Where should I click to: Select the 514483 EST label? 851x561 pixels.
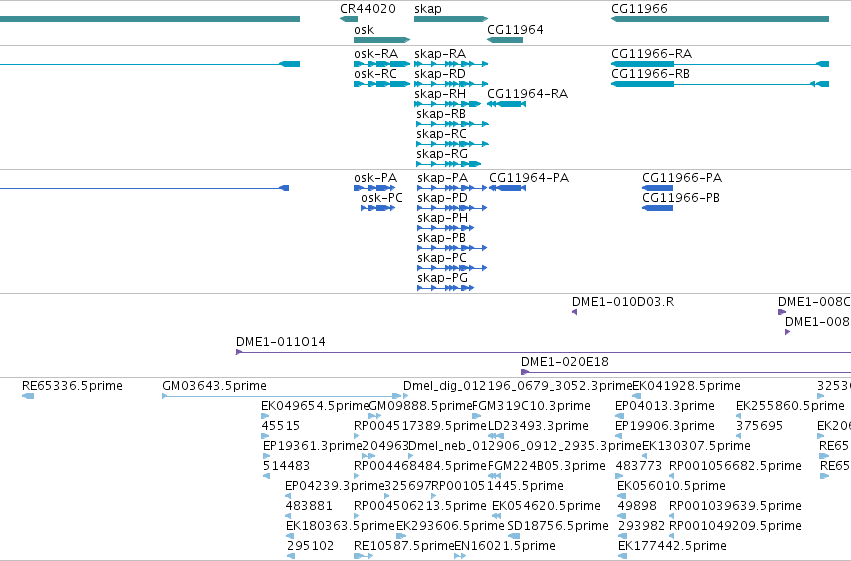(x=287, y=467)
